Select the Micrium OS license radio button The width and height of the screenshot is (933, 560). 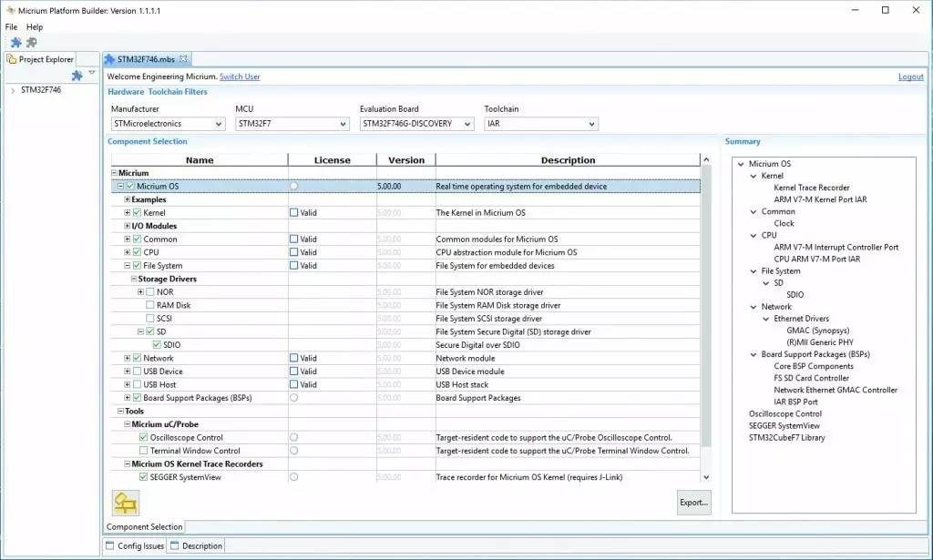pos(293,187)
